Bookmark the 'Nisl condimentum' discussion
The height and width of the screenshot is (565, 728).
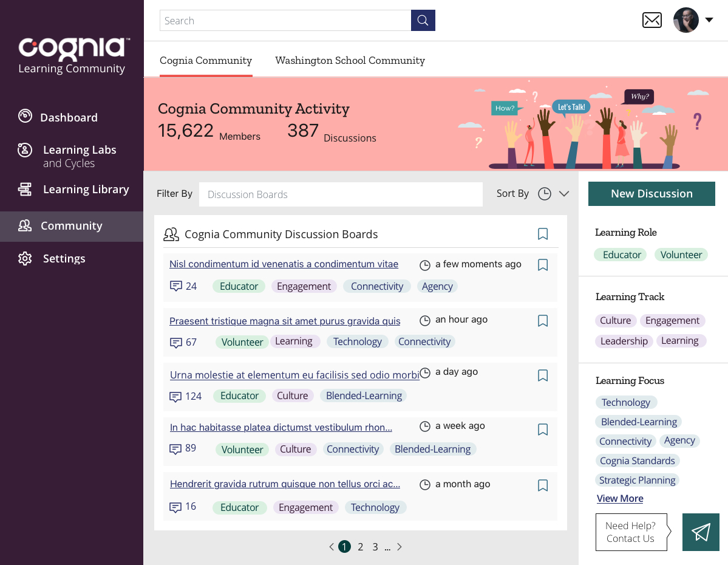543,265
